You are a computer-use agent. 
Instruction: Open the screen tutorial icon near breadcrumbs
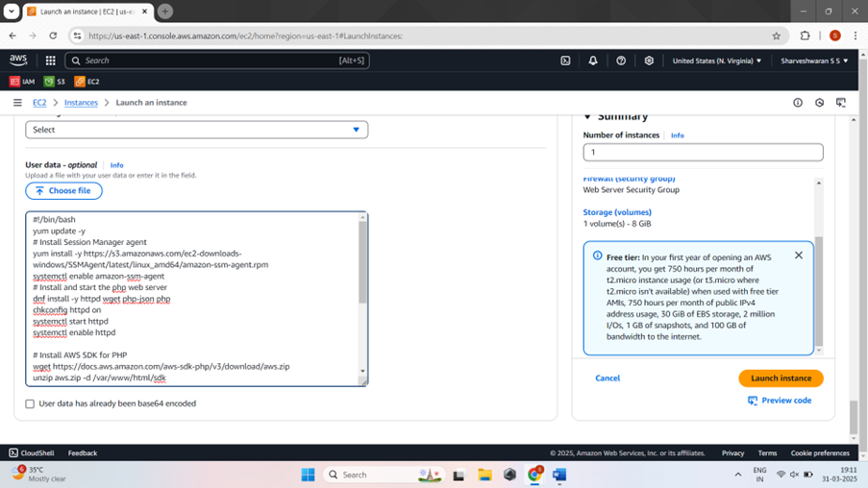click(x=841, y=103)
